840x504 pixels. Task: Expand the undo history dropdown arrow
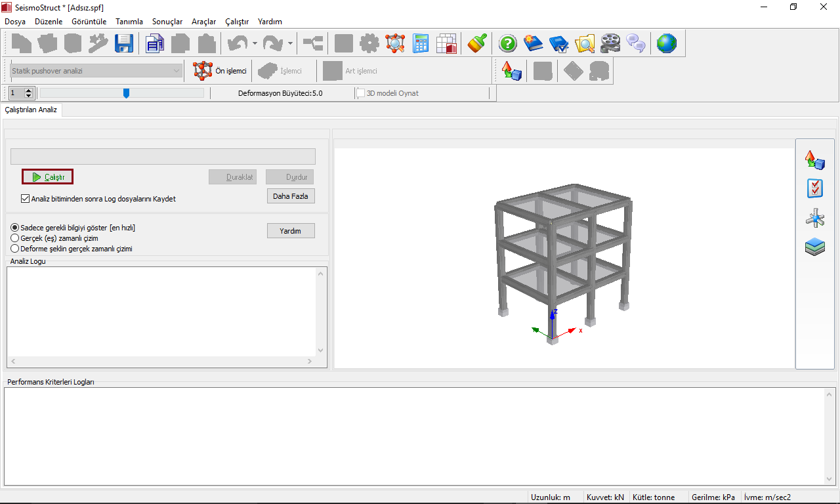(255, 44)
